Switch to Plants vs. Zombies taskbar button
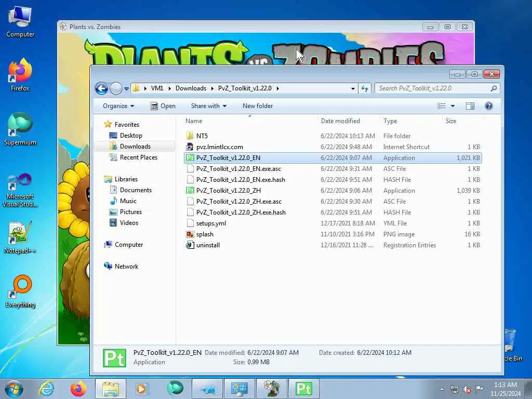This screenshot has height=399, width=532. 272,389
